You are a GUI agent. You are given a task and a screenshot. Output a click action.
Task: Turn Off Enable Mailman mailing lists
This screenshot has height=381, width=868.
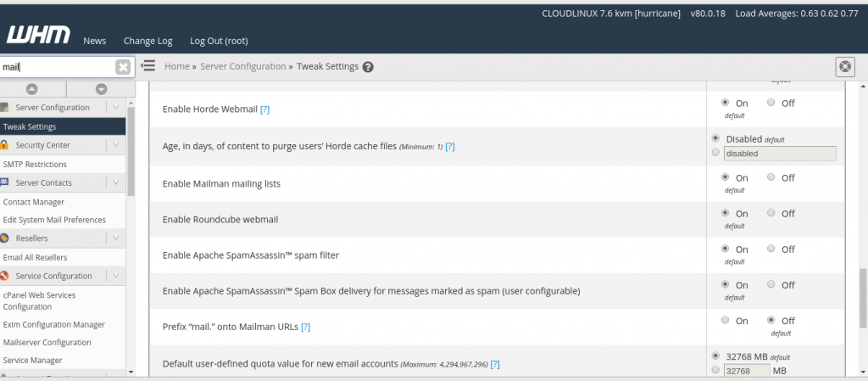(771, 177)
